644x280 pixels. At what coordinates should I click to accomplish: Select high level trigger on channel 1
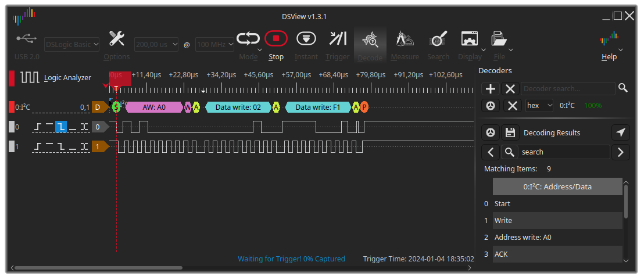point(49,146)
